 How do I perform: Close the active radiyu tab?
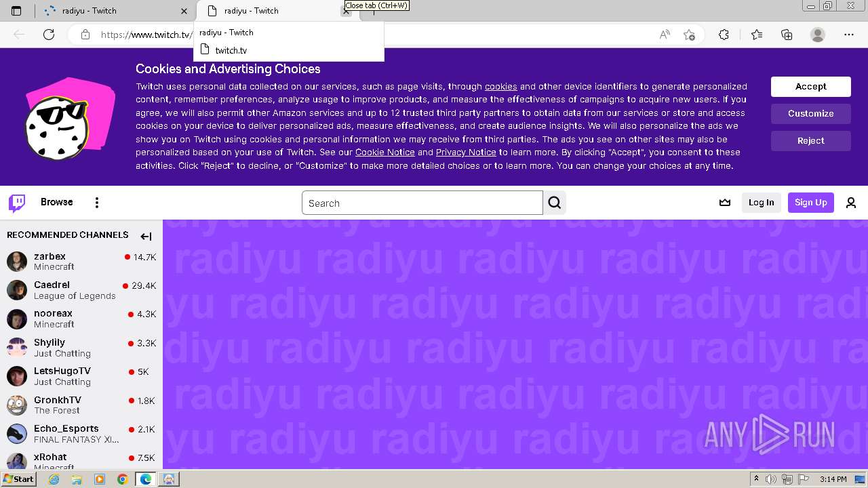coord(347,11)
